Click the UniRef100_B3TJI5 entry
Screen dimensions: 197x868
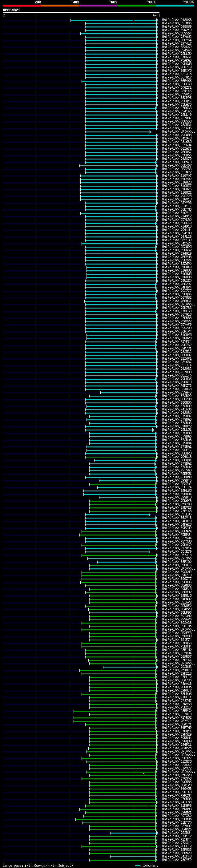(177, 74)
